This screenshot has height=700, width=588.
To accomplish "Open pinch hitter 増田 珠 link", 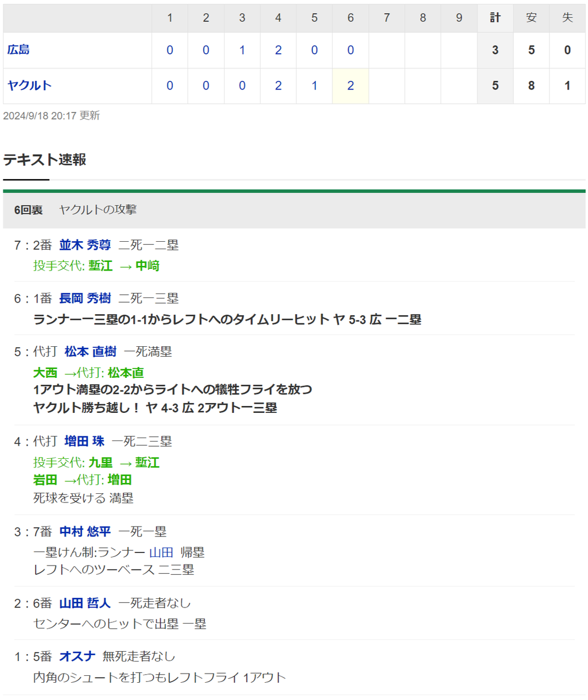I will [x=84, y=441].
